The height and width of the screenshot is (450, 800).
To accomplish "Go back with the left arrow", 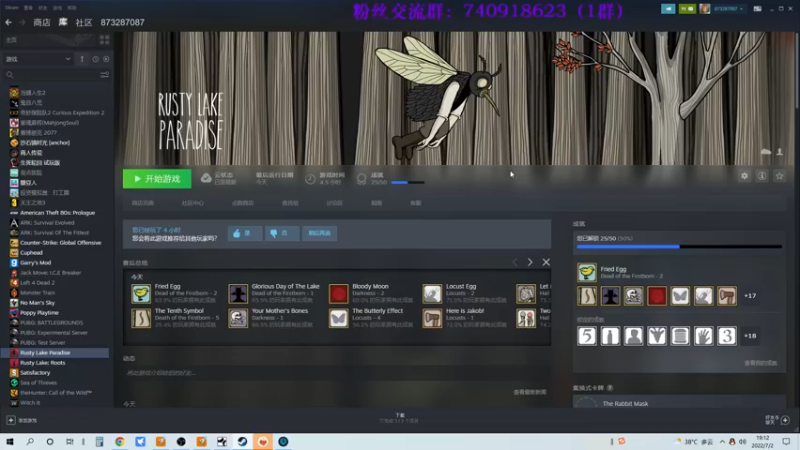I will pyautogui.click(x=8, y=22).
